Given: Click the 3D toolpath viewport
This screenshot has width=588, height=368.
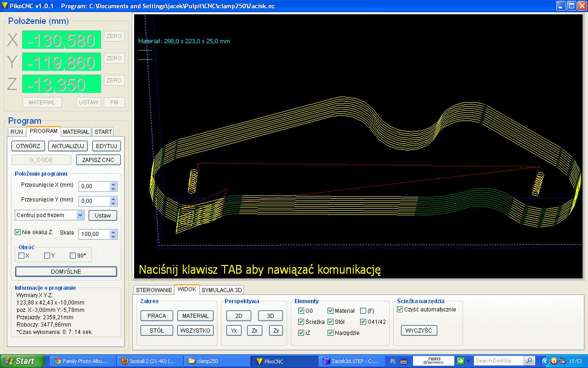Looking at the screenshot, I should [358, 146].
